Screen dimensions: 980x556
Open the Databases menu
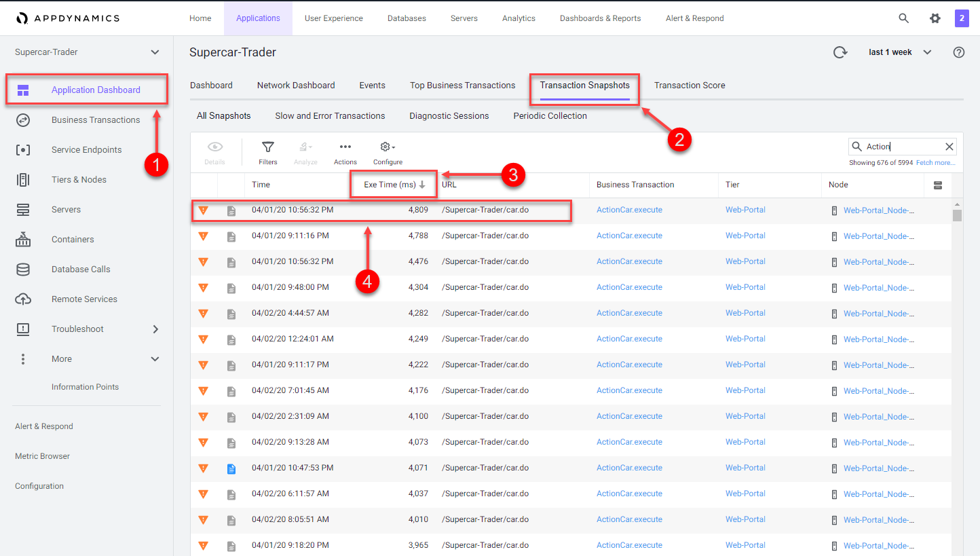407,18
